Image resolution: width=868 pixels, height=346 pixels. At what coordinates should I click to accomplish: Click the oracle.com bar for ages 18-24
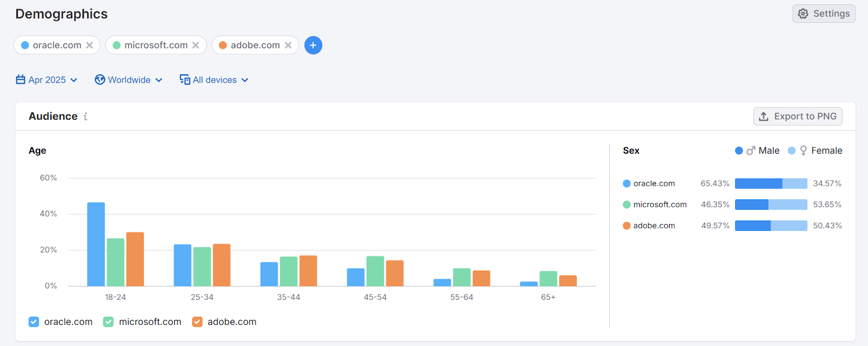click(x=96, y=244)
